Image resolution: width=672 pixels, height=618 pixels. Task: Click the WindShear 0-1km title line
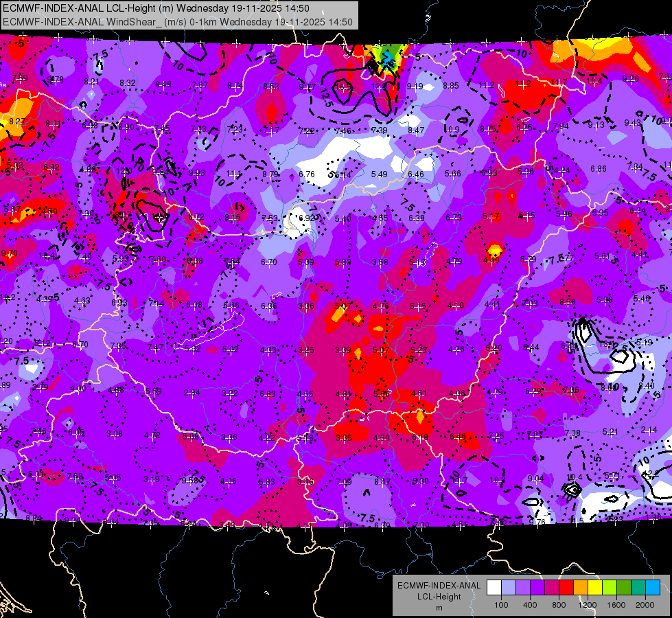click(x=177, y=22)
